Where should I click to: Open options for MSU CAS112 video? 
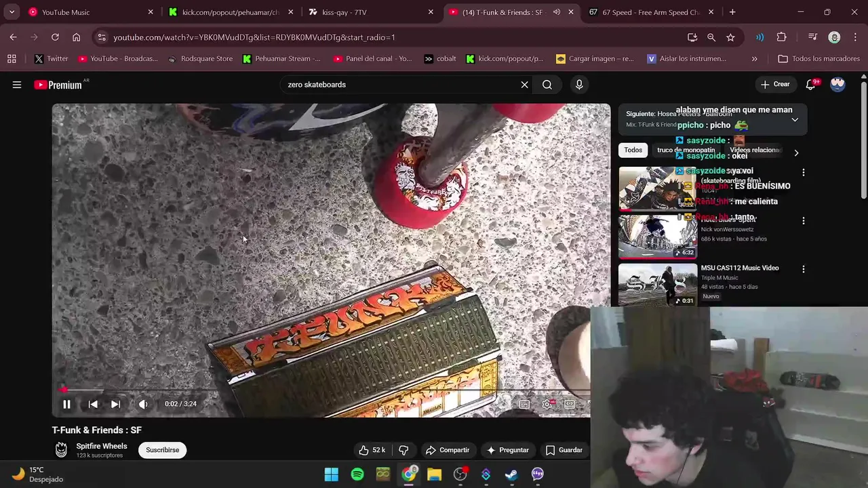pos(804,269)
